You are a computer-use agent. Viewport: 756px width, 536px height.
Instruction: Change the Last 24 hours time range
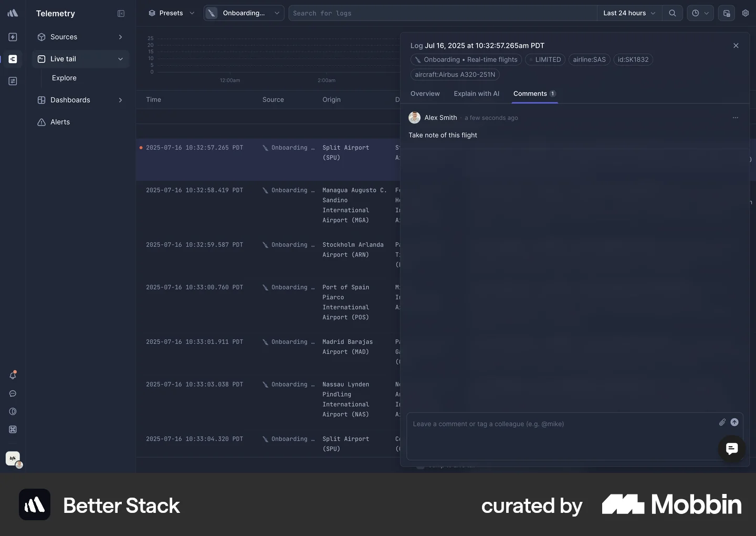tap(629, 13)
